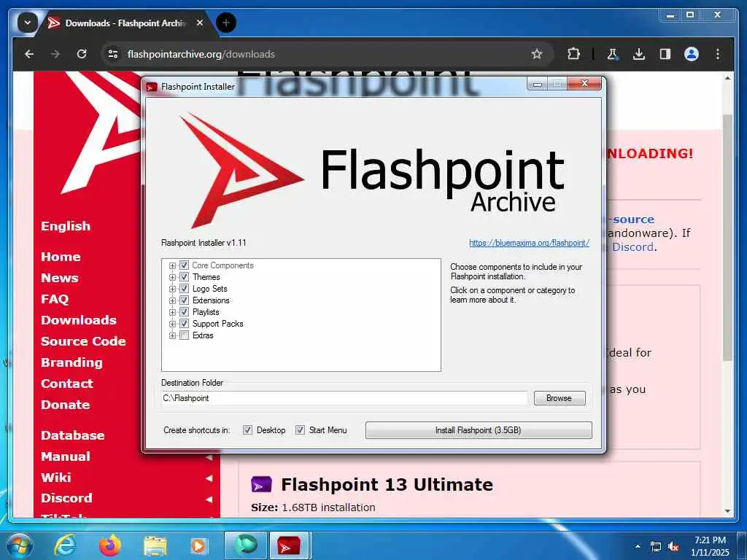Go forward in Chrome browser
The width and height of the screenshot is (747, 560).
(x=55, y=54)
